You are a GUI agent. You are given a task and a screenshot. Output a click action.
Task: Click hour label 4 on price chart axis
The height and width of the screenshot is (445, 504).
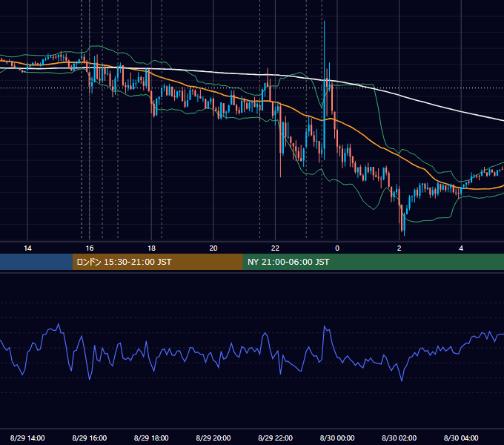coord(461,248)
